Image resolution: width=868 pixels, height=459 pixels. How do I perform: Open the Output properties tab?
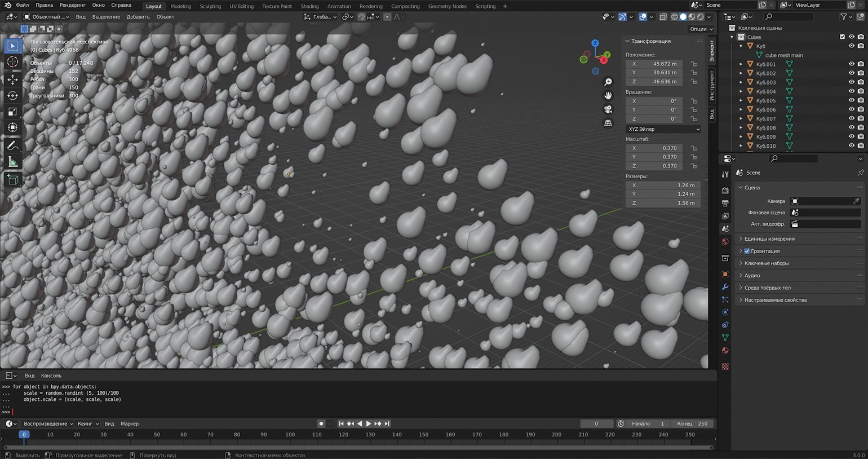(x=725, y=203)
